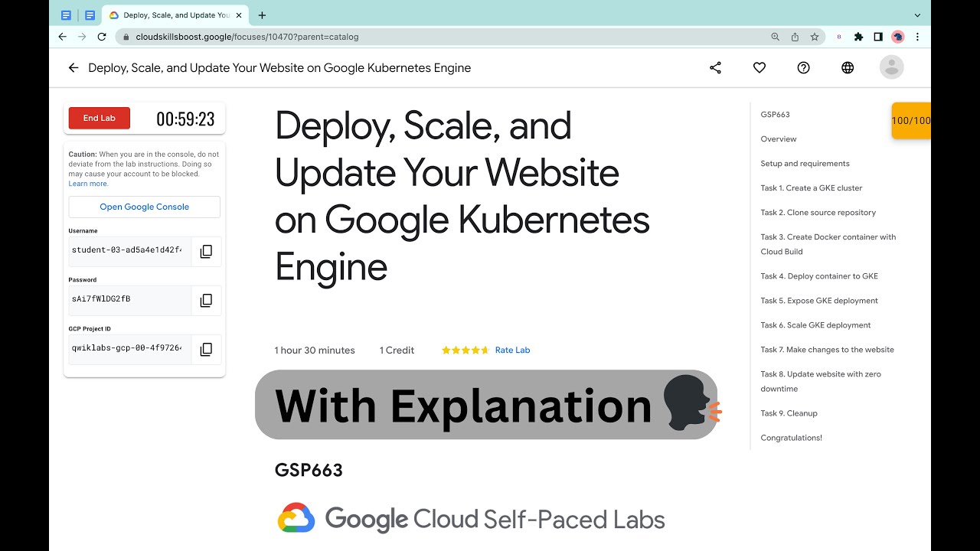Go to Task 1. Create a GKE cluster

click(812, 188)
